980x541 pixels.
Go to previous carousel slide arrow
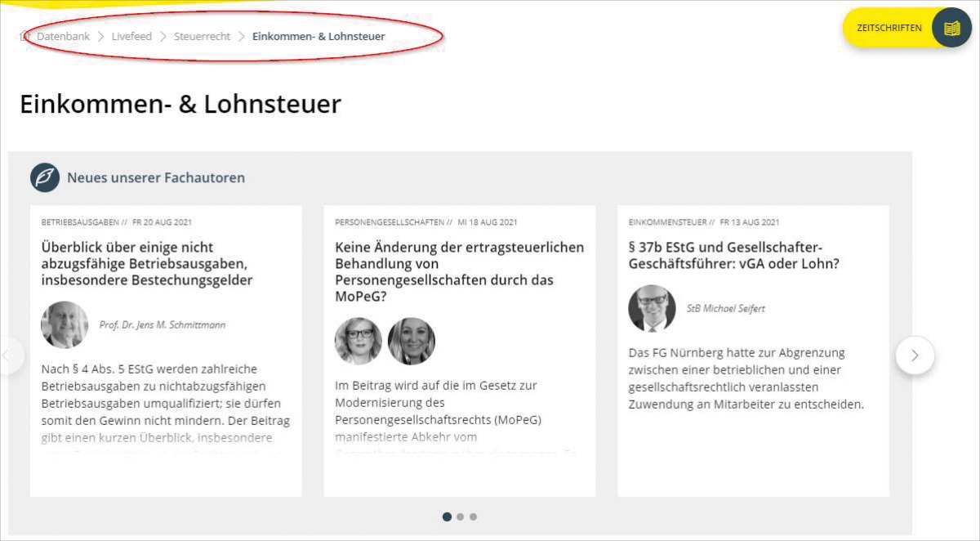pos(8,355)
